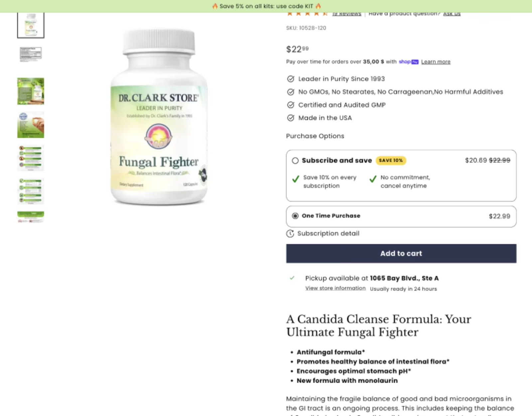
Task: Click the Leader in Purity checkmark icon
Action: click(291, 79)
